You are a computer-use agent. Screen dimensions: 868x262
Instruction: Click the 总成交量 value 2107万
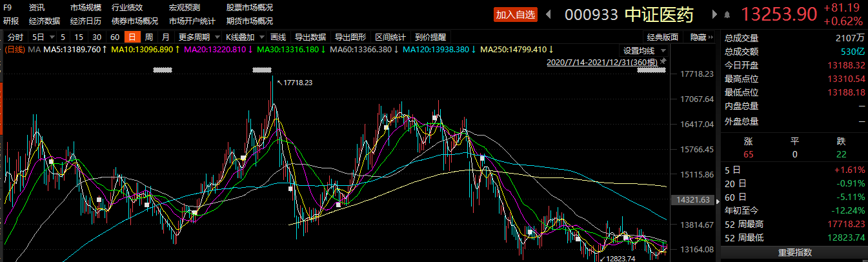coord(849,39)
